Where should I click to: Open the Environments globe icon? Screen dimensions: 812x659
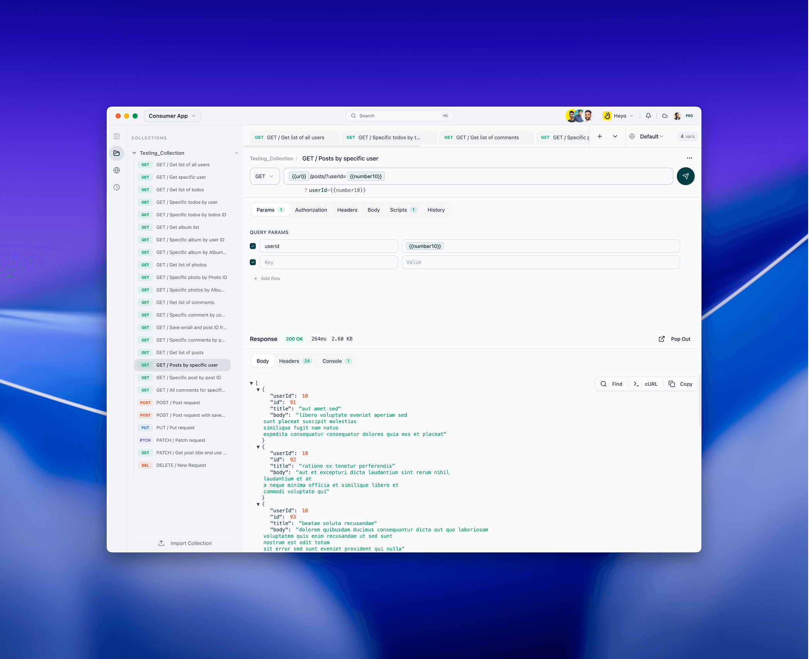coord(117,170)
